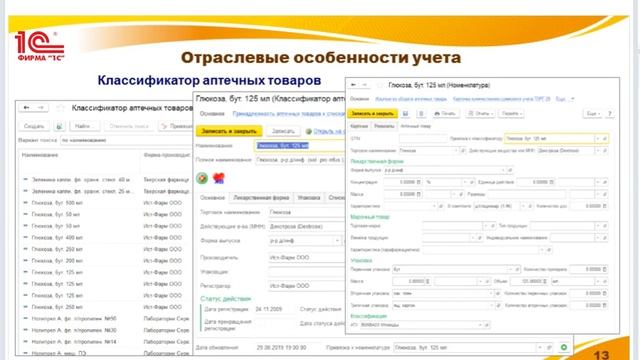Click the Отменить поиск button
The height and width of the screenshot is (360, 640).
click(x=129, y=126)
